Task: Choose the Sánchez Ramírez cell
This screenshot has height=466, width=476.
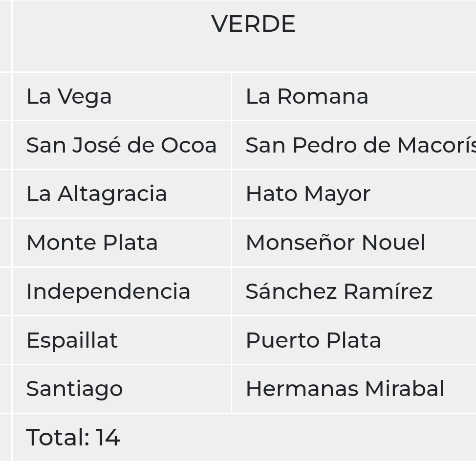Action: [354, 291]
